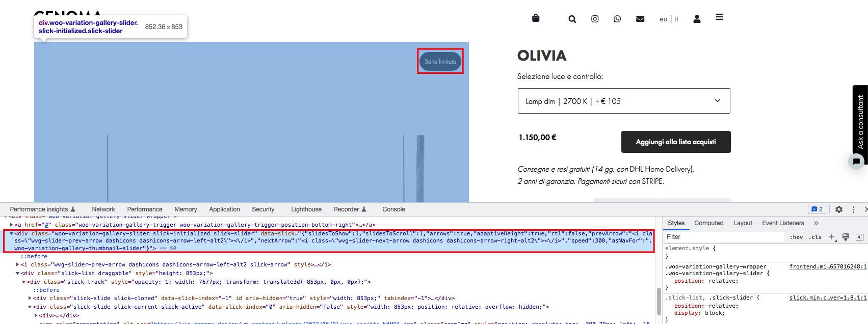Open DevTools settings gear icon
This screenshot has width=868, height=324.
click(839, 209)
